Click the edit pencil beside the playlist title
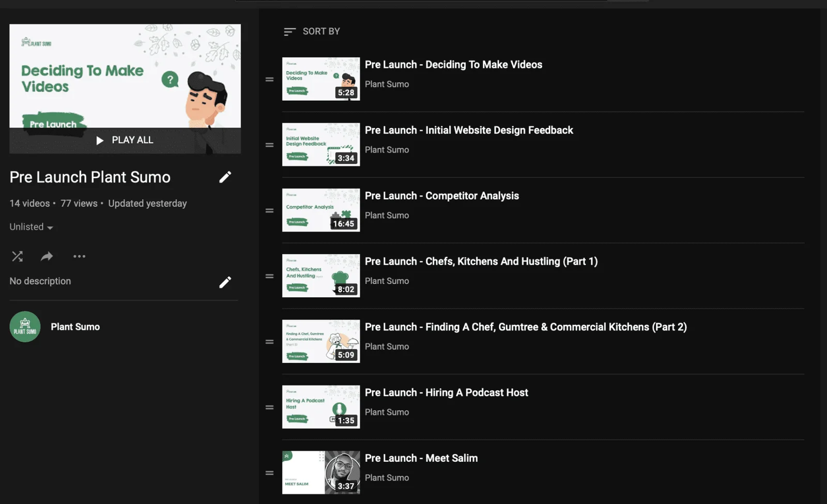The image size is (827, 504). (225, 177)
